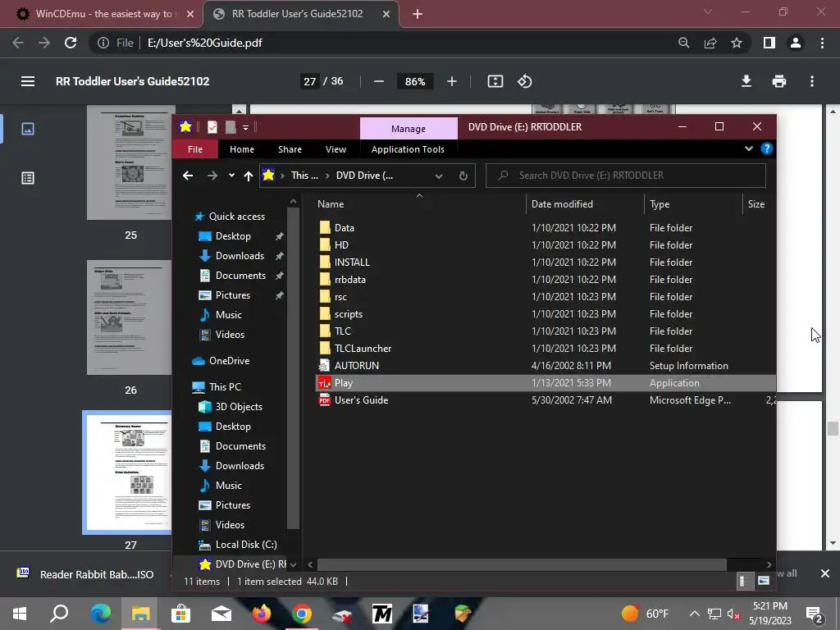The height and width of the screenshot is (630, 840).
Task: Open PDF viewer more actions menu
Action: pyautogui.click(x=812, y=81)
